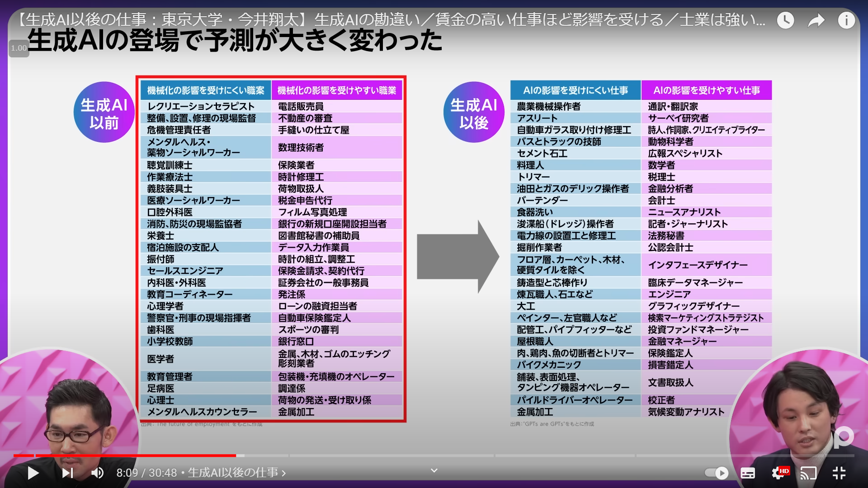This screenshot has height=488, width=868.
Task: Turn on subtitles/closed captions
Action: (x=748, y=473)
